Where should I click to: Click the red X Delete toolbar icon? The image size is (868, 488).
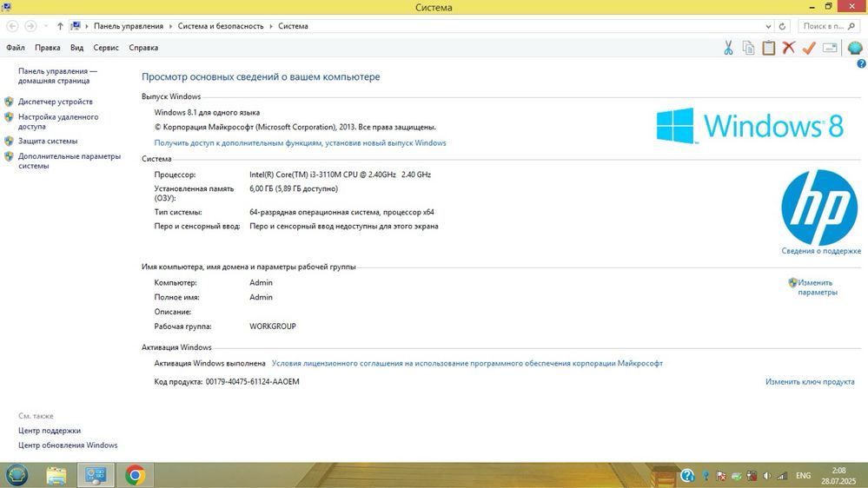pos(789,48)
